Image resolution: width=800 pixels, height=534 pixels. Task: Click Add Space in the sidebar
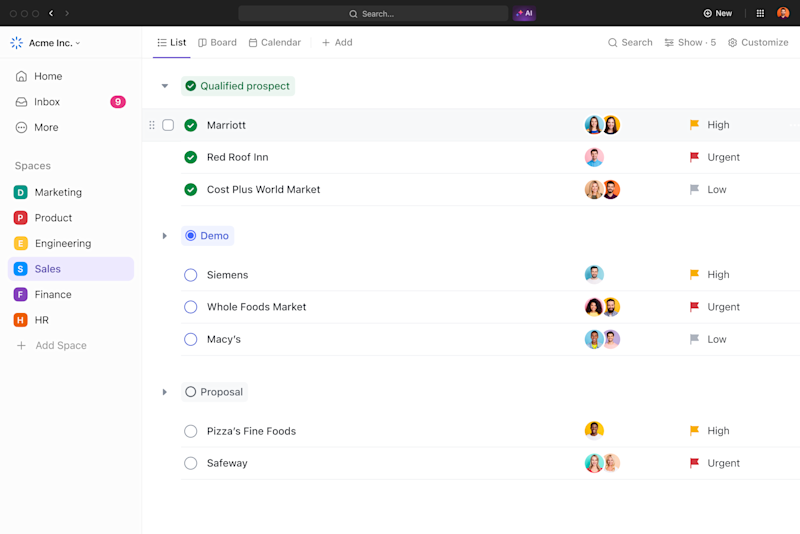(52, 345)
